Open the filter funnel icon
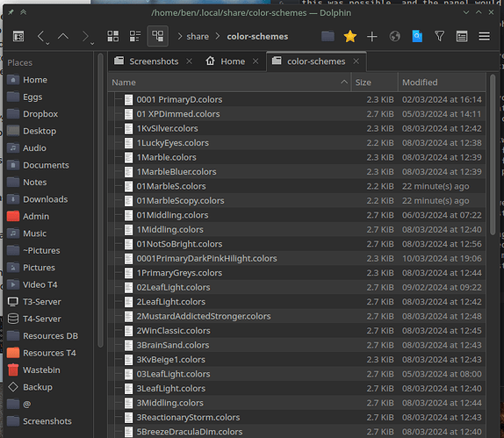 (x=439, y=36)
